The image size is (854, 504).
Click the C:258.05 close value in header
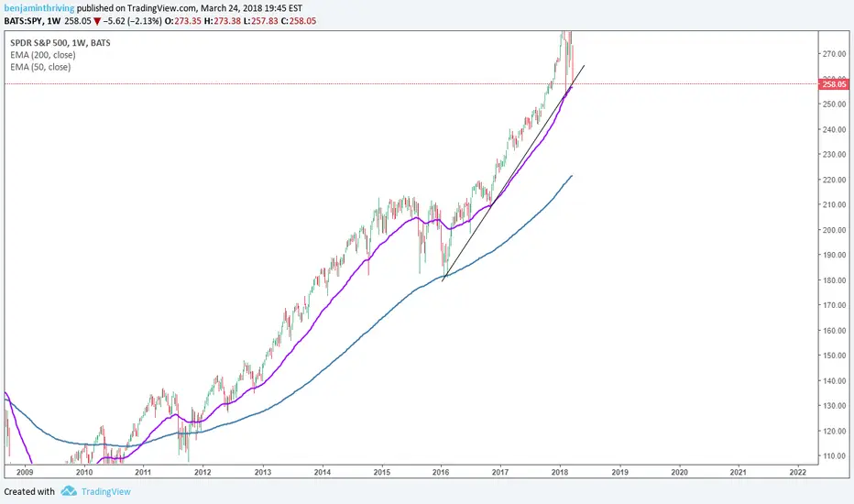coord(299,21)
